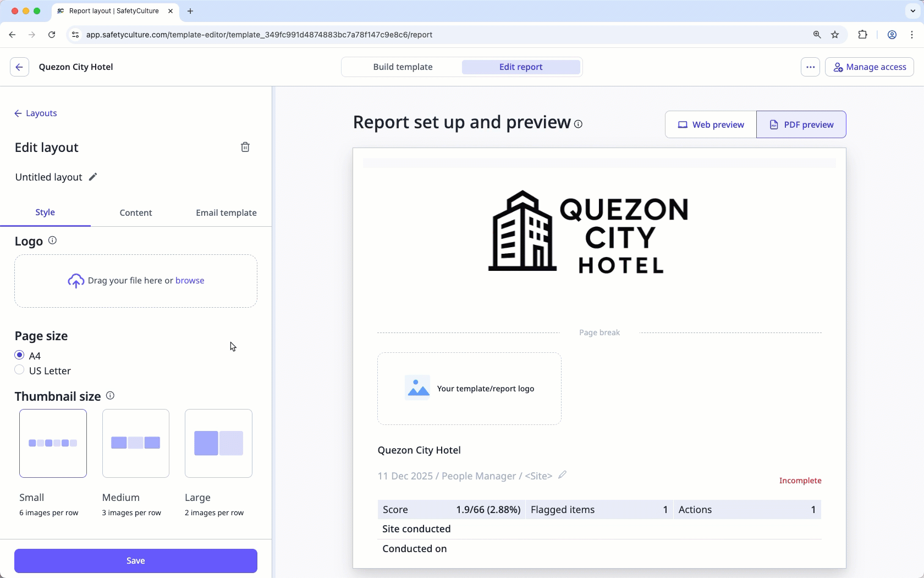Go forward in browser history
Screen dimensions: 924x578
(x=32, y=35)
